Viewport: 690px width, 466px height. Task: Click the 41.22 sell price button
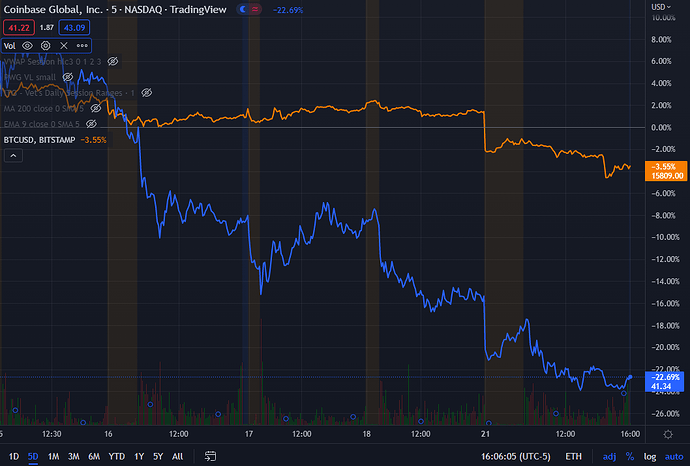(x=19, y=28)
